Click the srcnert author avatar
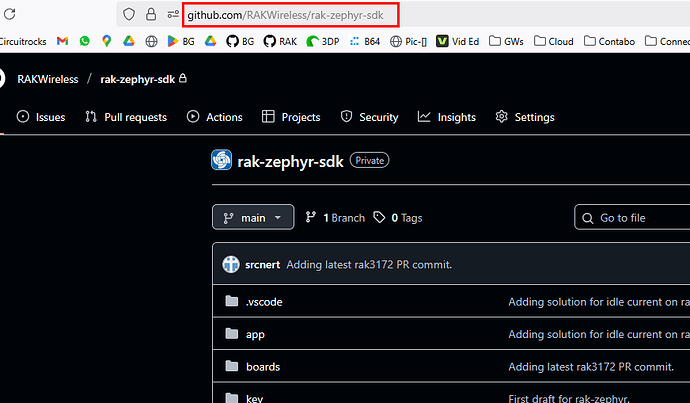The width and height of the screenshot is (690, 403). [x=230, y=265]
